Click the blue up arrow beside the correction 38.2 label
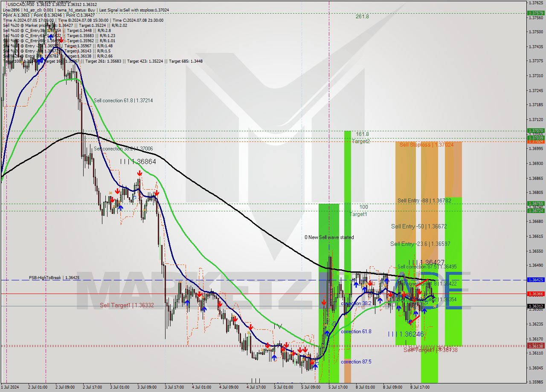This screenshot has height=392, width=546. coord(380,300)
